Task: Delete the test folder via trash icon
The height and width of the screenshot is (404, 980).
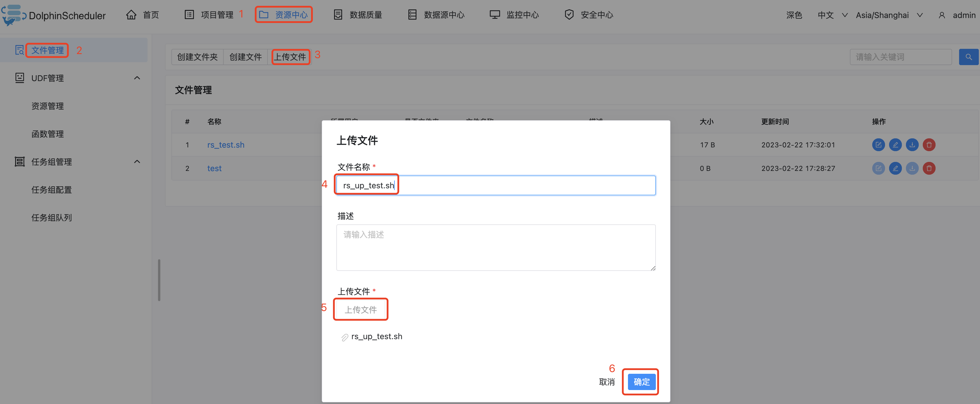Action: click(x=929, y=168)
